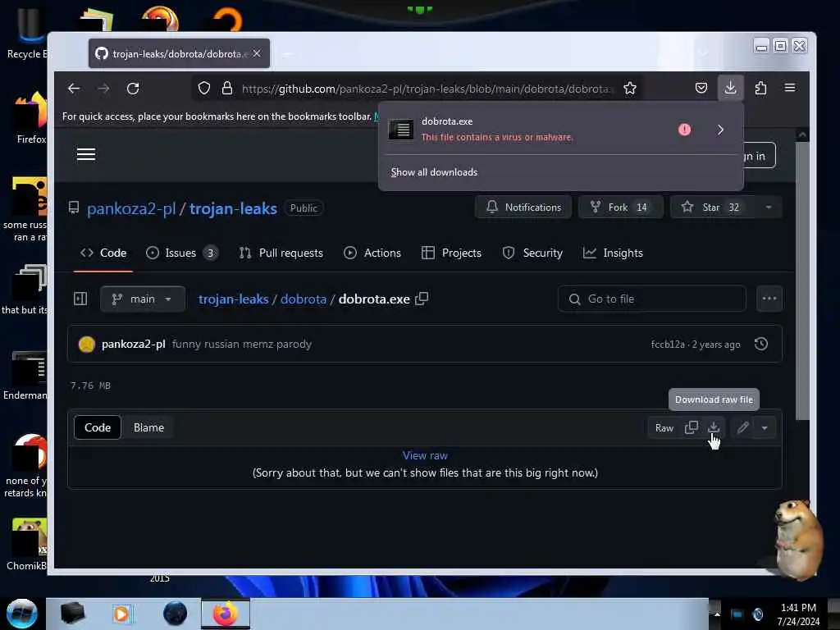Select the trojan-leaks/dobrota tab

(x=179, y=53)
